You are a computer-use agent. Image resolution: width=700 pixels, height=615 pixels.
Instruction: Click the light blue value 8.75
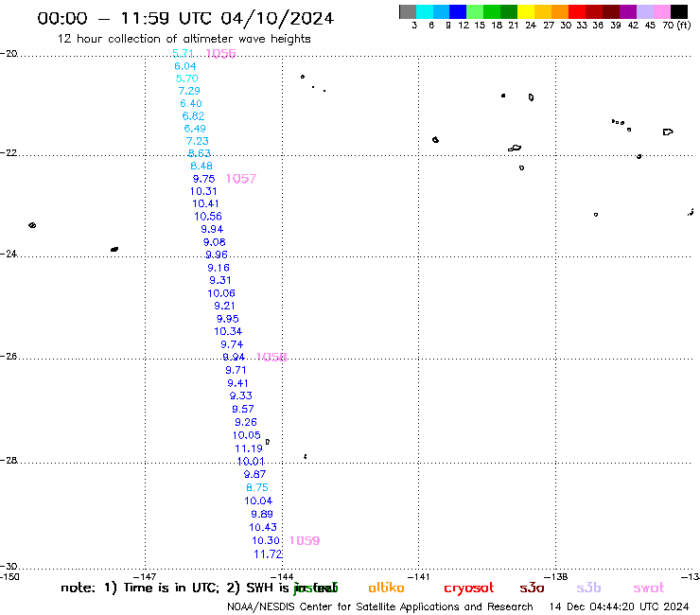257,487
